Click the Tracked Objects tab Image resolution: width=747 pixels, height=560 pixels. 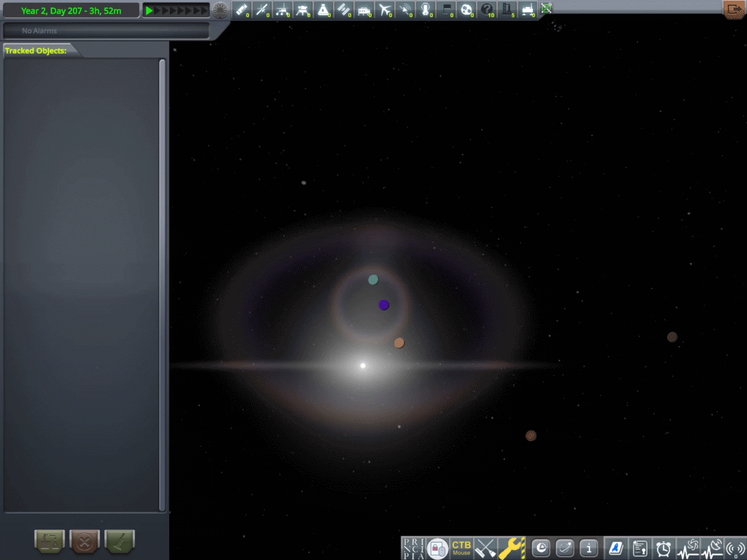(36, 51)
